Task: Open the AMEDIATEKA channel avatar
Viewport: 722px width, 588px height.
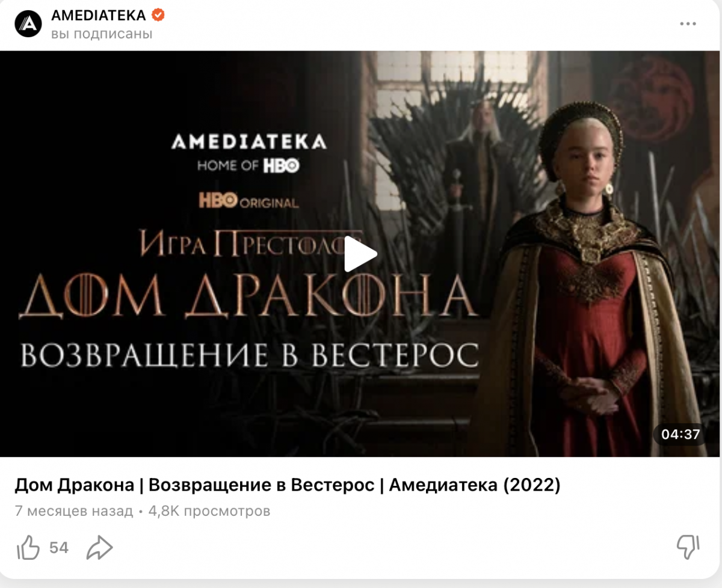Action: click(x=28, y=24)
